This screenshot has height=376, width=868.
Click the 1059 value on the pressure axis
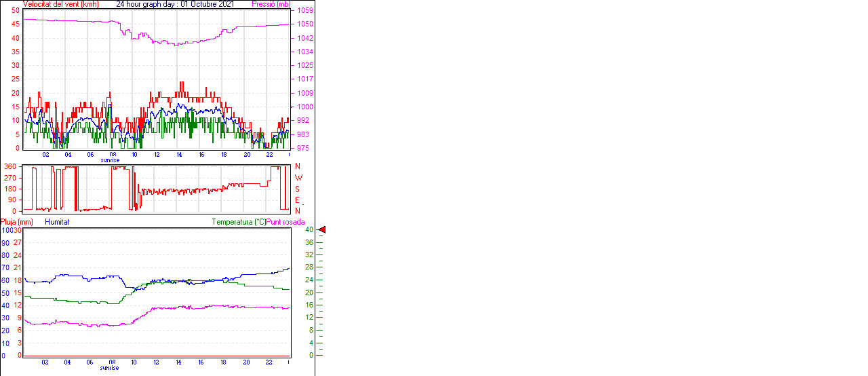tap(305, 11)
